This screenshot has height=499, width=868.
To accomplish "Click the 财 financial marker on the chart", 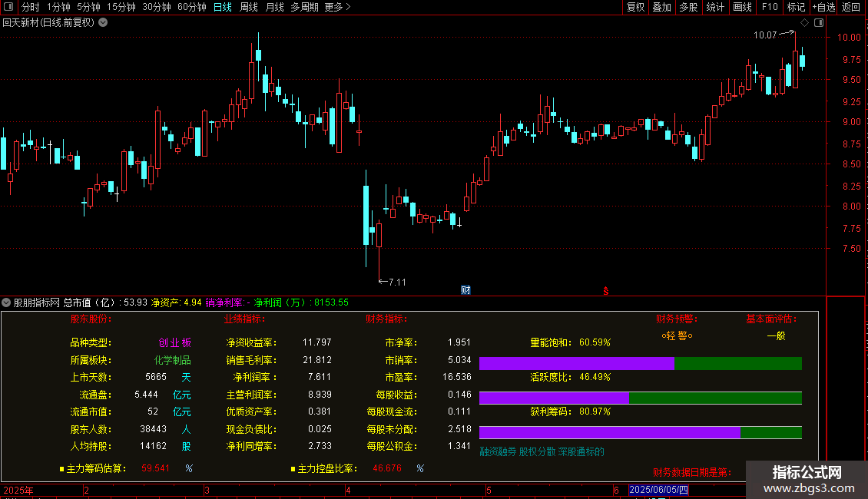I will point(465,290).
